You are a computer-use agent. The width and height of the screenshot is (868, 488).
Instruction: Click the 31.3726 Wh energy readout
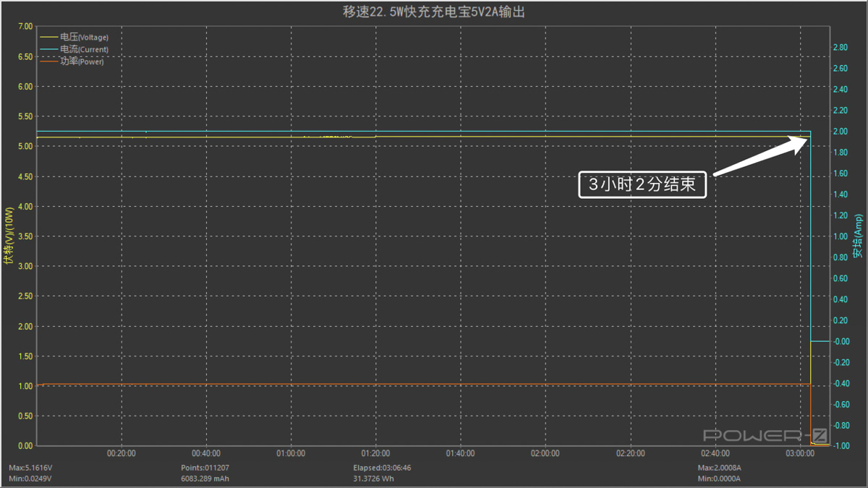click(373, 478)
